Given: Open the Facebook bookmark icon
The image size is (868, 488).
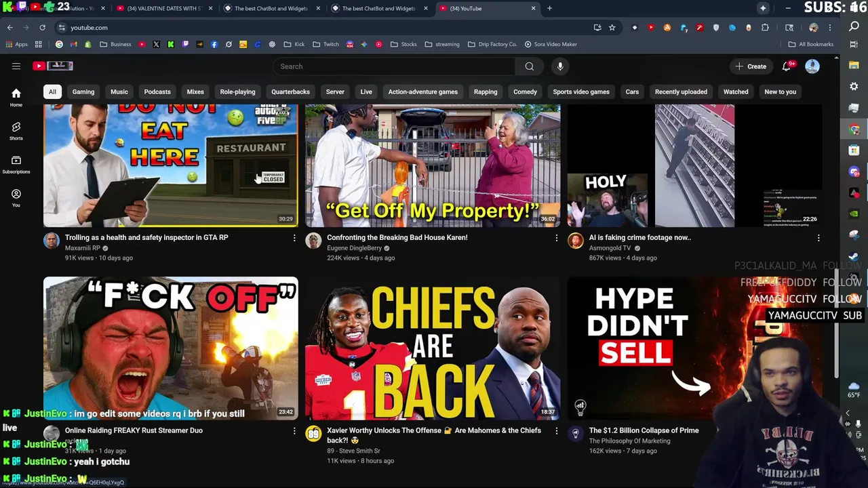Looking at the screenshot, I should coord(214,45).
